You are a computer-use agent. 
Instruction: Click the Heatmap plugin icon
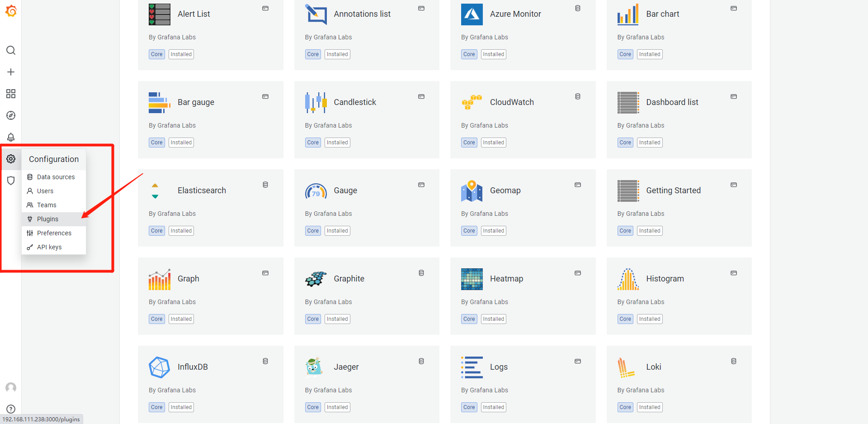click(472, 279)
